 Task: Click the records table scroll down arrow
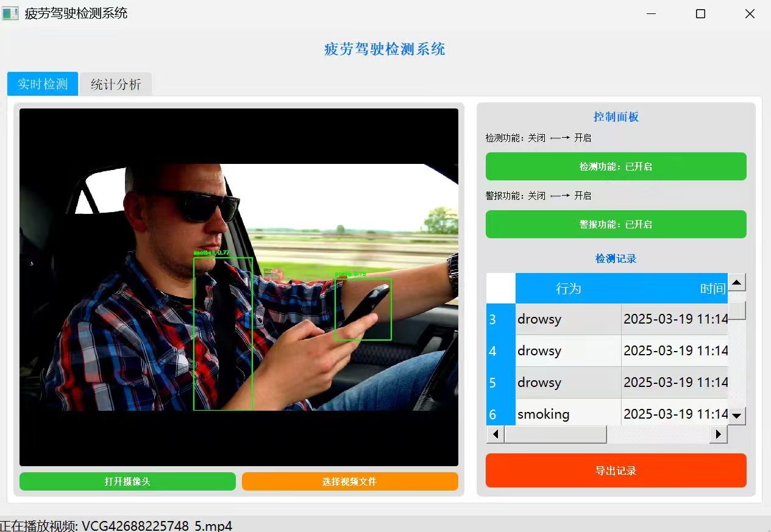tap(737, 416)
